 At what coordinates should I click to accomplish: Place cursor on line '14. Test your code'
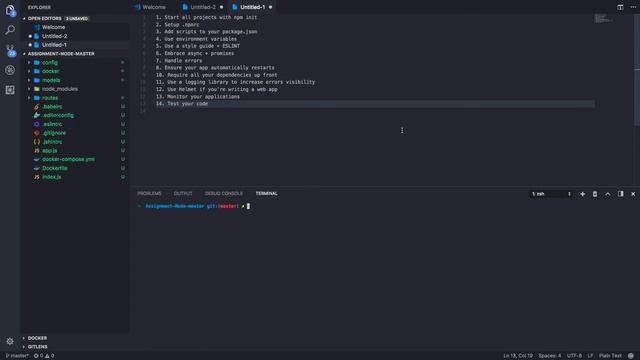click(x=182, y=104)
